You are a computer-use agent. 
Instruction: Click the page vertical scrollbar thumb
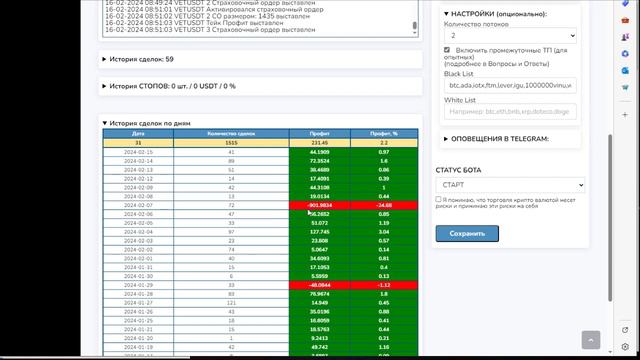610,218
